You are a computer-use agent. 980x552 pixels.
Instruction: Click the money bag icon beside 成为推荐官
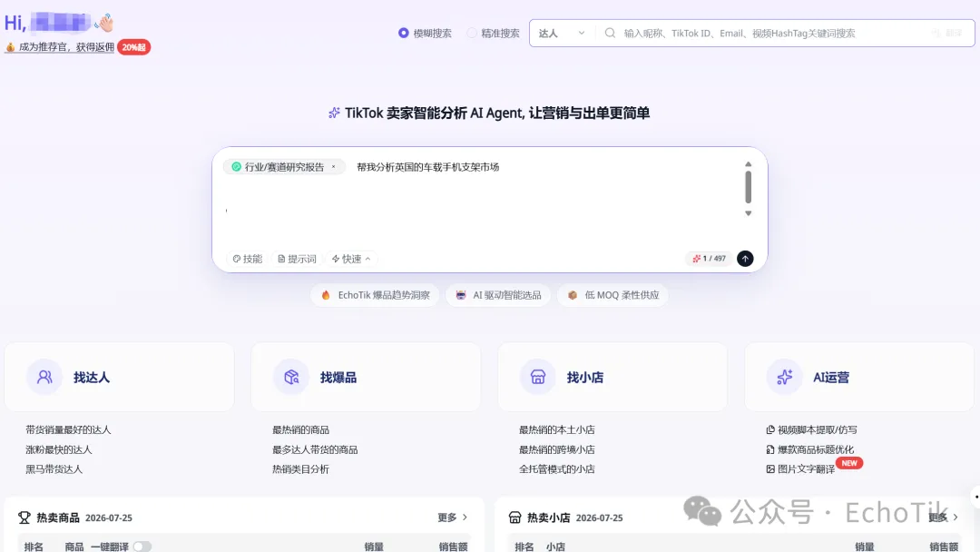(10, 47)
